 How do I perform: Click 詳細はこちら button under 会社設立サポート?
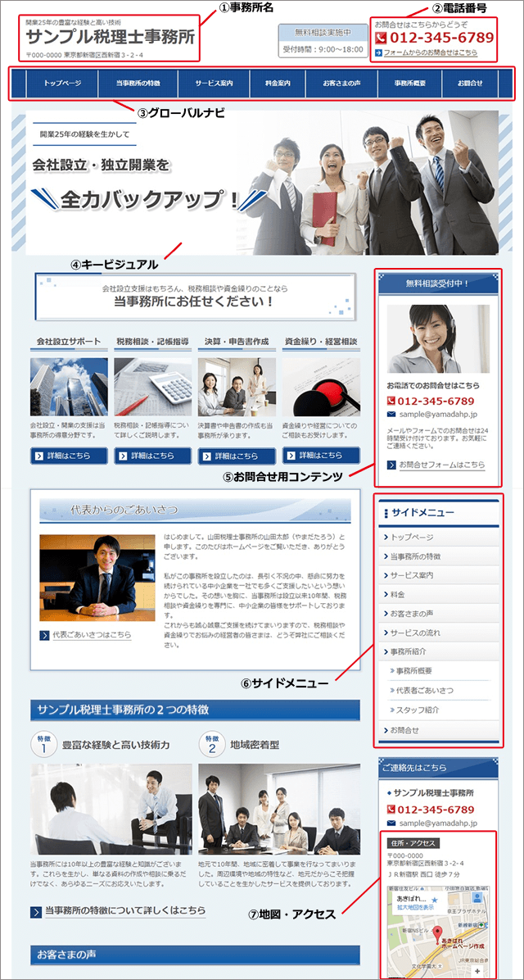point(69,456)
